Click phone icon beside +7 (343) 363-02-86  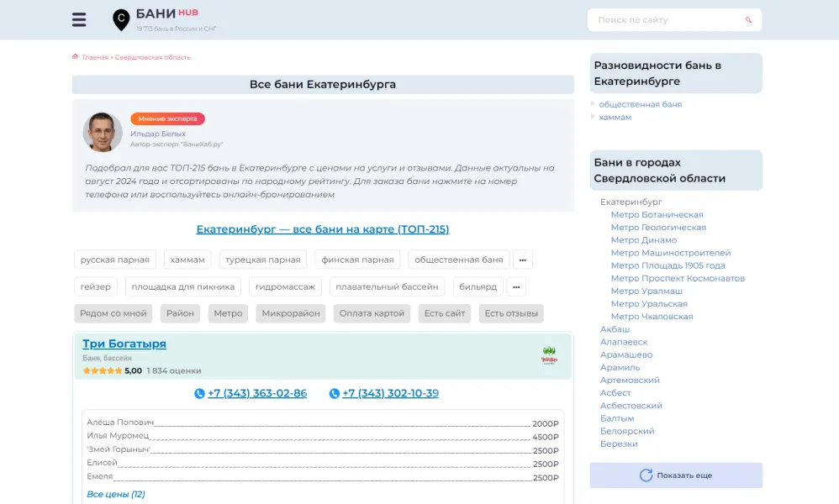(x=199, y=393)
